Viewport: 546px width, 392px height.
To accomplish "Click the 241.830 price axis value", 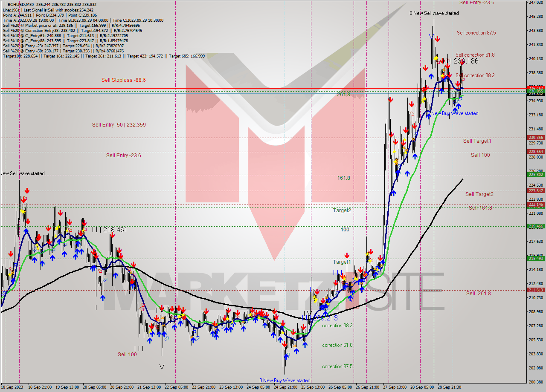I will pyautogui.click(x=536, y=45).
